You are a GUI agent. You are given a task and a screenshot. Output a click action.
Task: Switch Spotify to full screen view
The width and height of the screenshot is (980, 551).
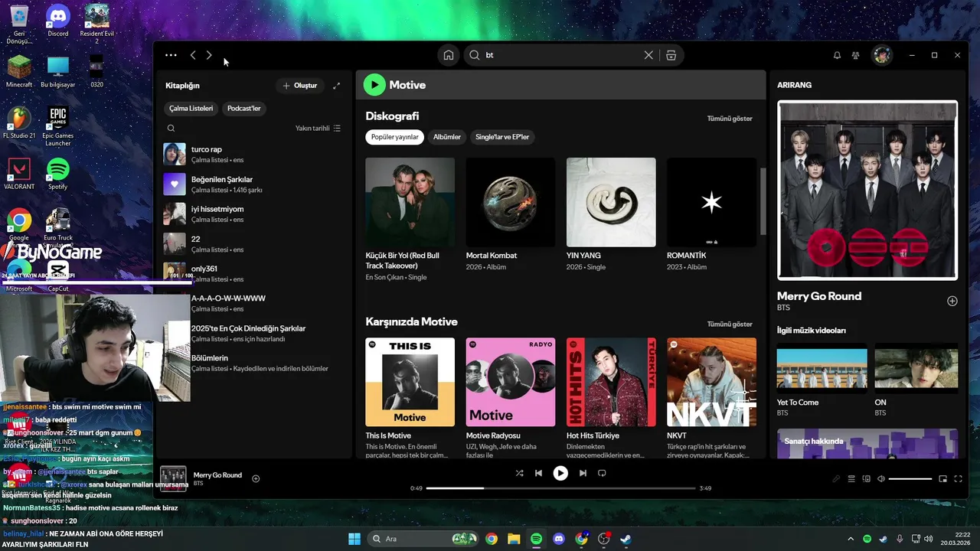958,479
